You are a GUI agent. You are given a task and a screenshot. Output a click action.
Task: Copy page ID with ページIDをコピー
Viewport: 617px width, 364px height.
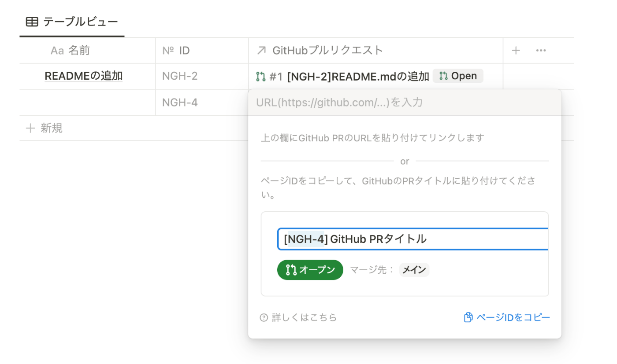point(507,317)
